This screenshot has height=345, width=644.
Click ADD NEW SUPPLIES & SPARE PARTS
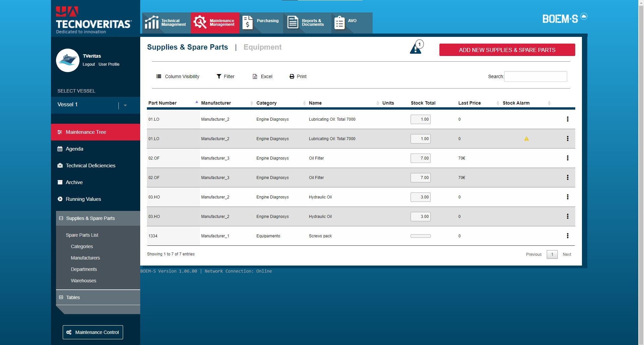point(507,50)
